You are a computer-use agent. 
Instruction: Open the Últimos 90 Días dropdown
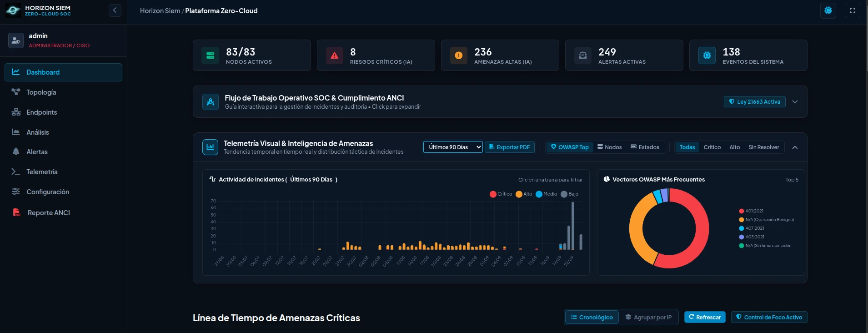point(453,147)
